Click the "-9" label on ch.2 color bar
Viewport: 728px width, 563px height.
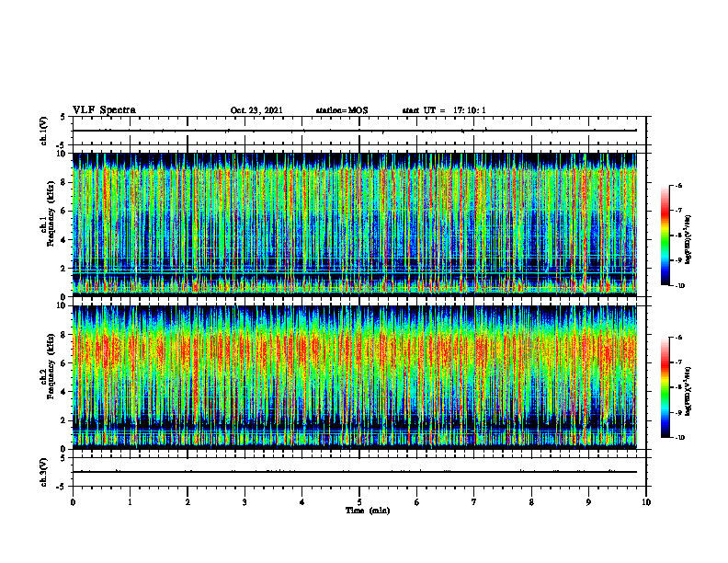pyautogui.click(x=678, y=412)
